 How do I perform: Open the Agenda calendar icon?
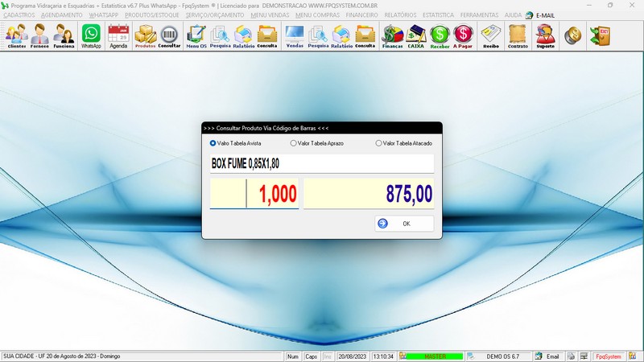coord(118,36)
